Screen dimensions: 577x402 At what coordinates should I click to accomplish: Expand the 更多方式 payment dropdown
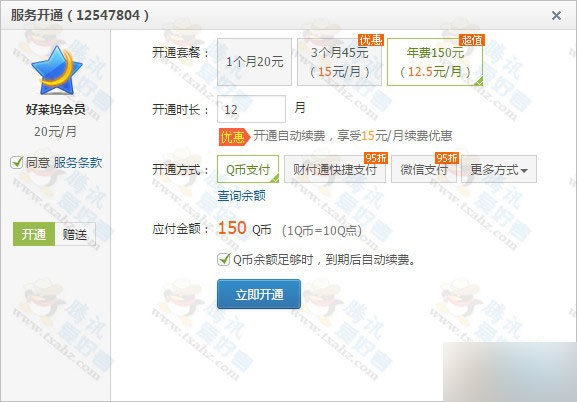[x=499, y=169]
